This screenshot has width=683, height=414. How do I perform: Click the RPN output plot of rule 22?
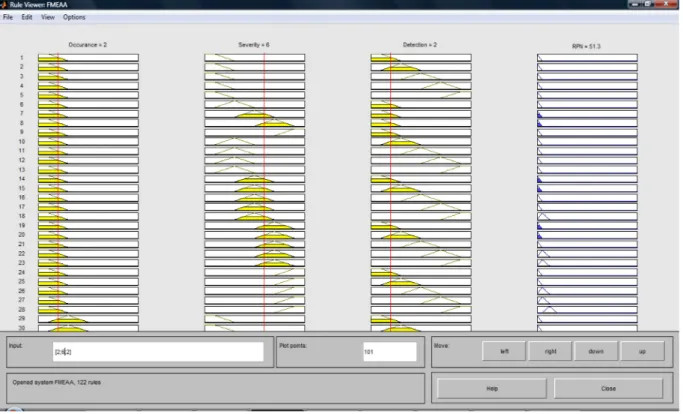[589, 255]
